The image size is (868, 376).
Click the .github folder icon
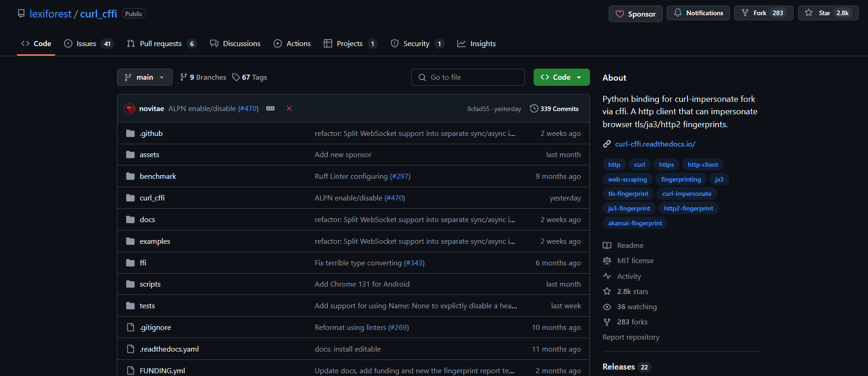point(130,134)
